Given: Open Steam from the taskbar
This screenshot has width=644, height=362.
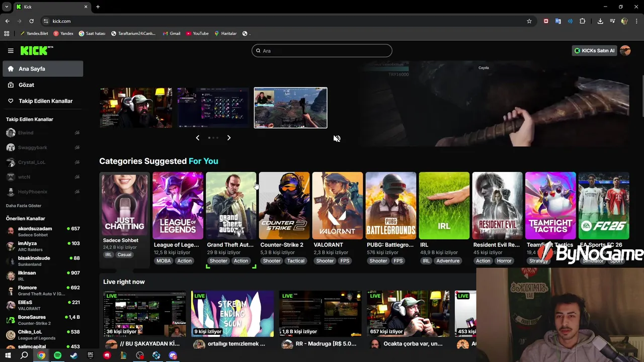Looking at the screenshot, I should 74,355.
